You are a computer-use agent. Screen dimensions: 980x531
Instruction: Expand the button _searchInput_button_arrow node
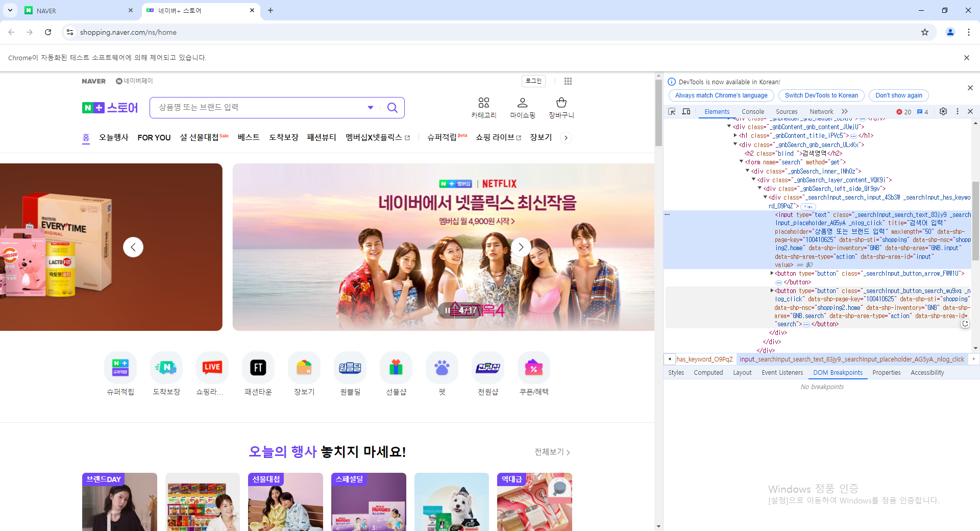tap(772, 273)
